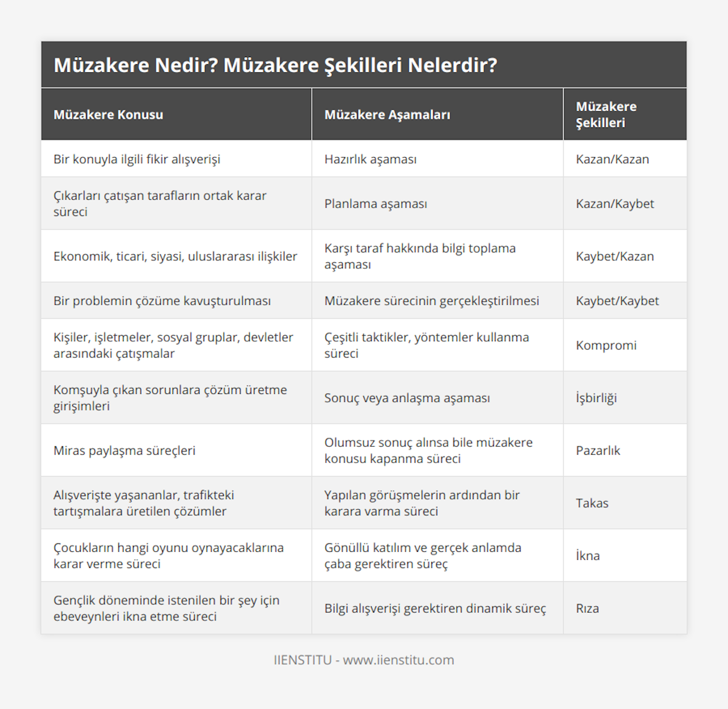Select the 'Kazan/Kaybet' cell
The height and width of the screenshot is (709, 728).
tap(615, 204)
